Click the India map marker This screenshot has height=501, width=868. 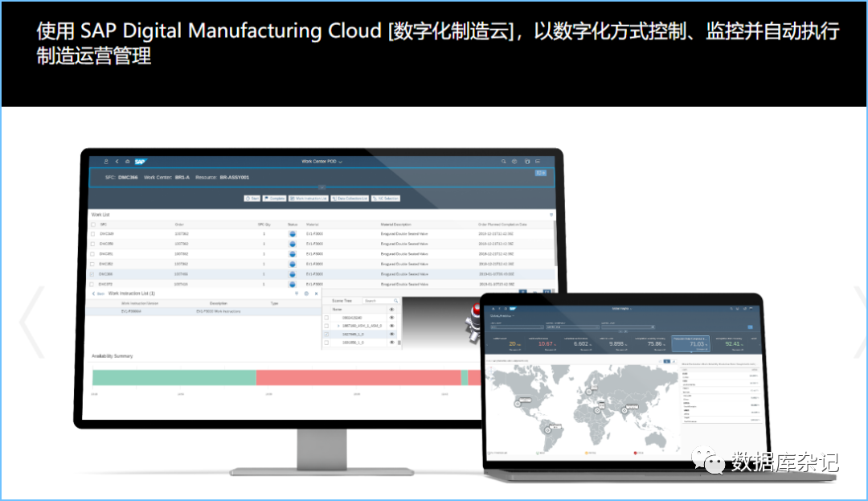point(624,410)
